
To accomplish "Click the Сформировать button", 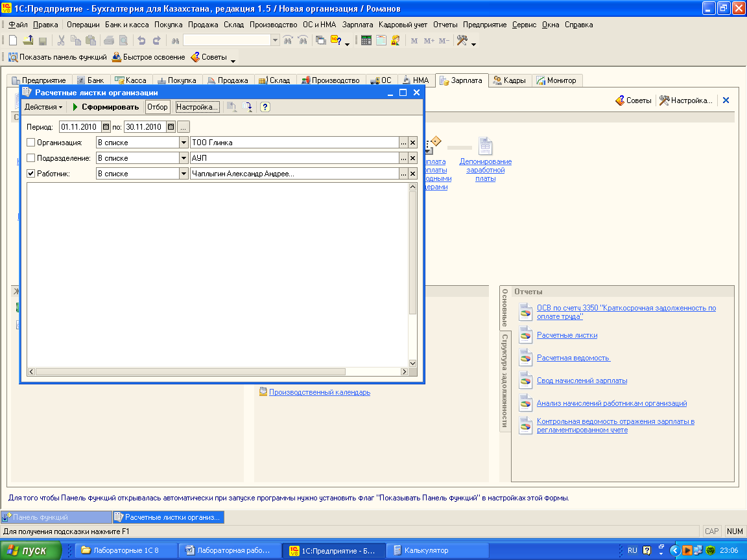I will [x=106, y=107].
